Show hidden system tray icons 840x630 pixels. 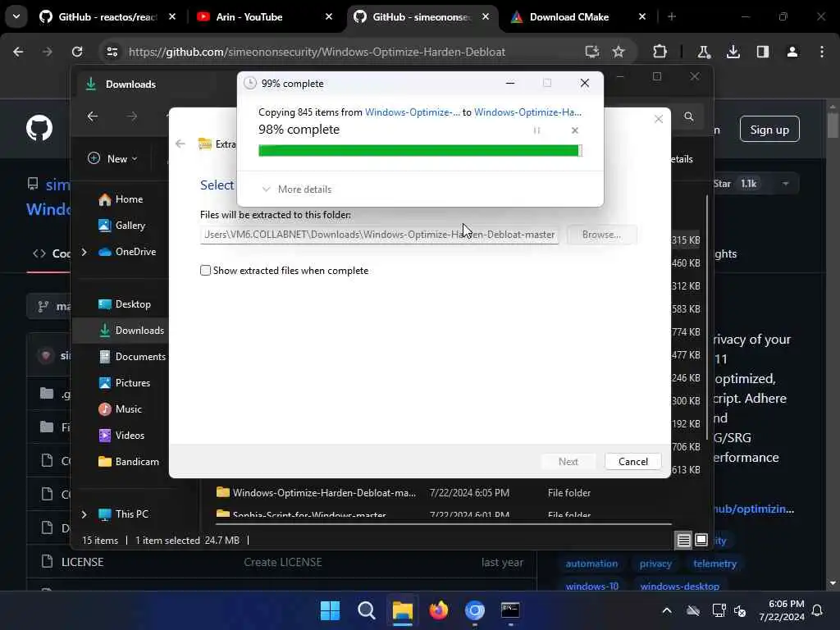point(667,610)
